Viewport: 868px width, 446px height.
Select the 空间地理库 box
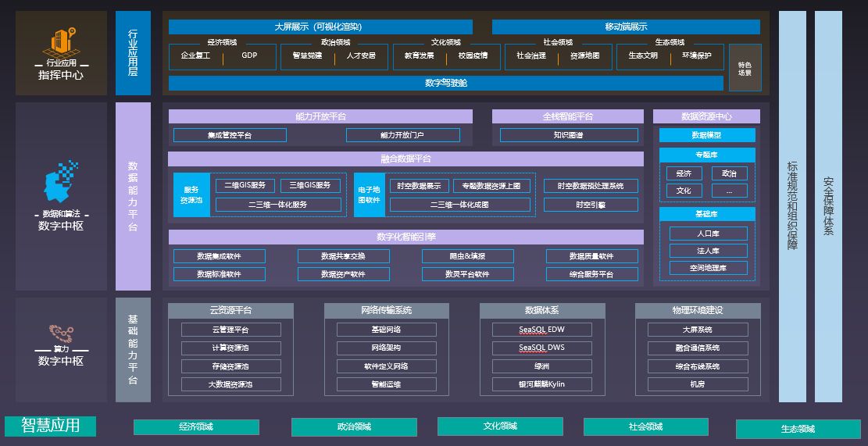pyautogui.click(x=708, y=268)
